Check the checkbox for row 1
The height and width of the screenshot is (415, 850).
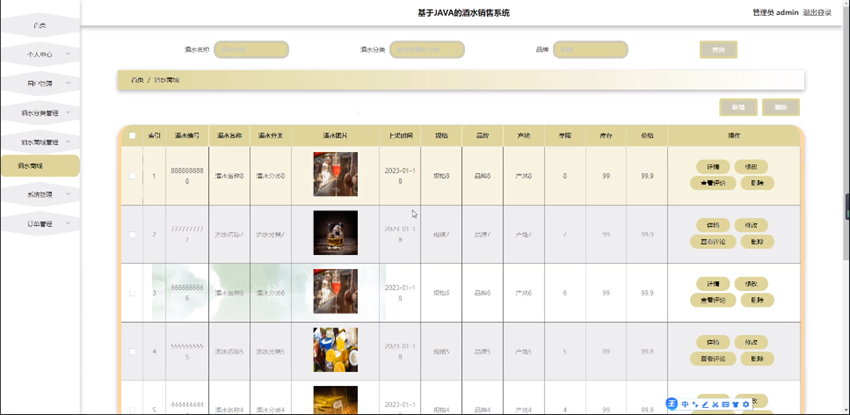click(x=132, y=176)
